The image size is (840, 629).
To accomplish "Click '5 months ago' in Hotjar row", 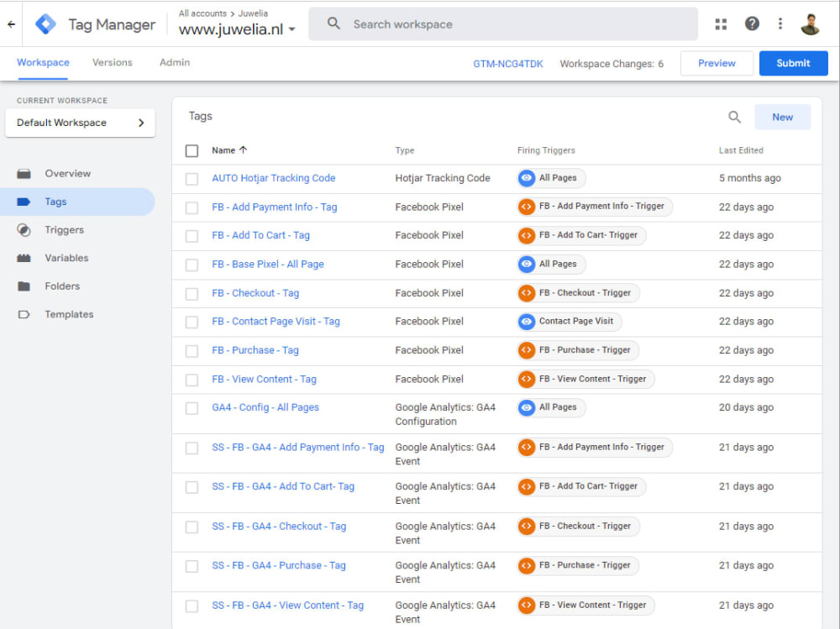I will click(x=749, y=178).
